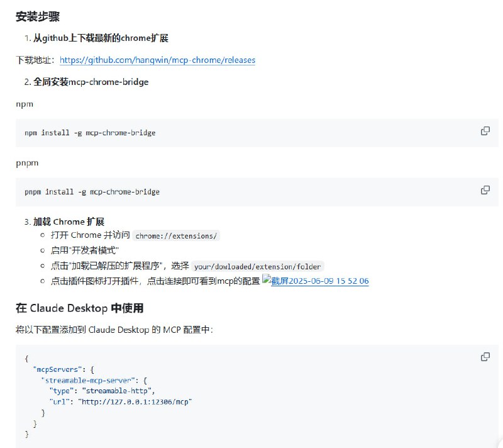Click the npm label above the code block
This screenshot has height=448, width=503.
point(24,104)
